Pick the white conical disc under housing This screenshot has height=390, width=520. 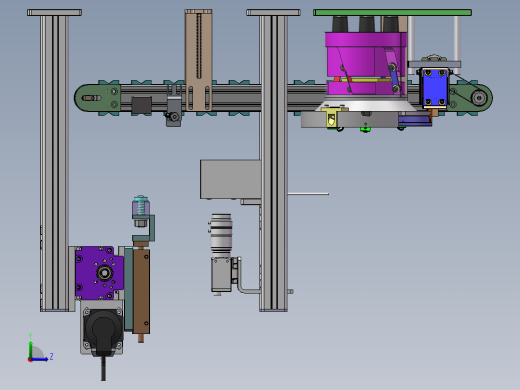click(366, 105)
